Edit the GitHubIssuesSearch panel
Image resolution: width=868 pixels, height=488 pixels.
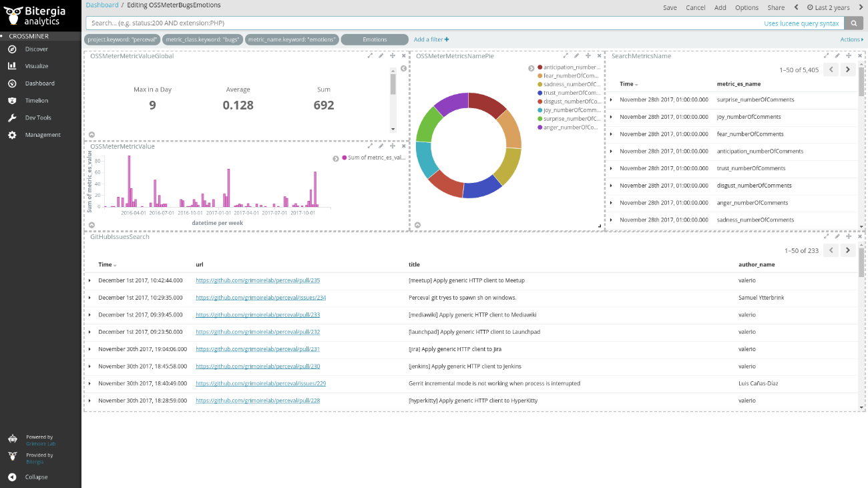click(837, 236)
